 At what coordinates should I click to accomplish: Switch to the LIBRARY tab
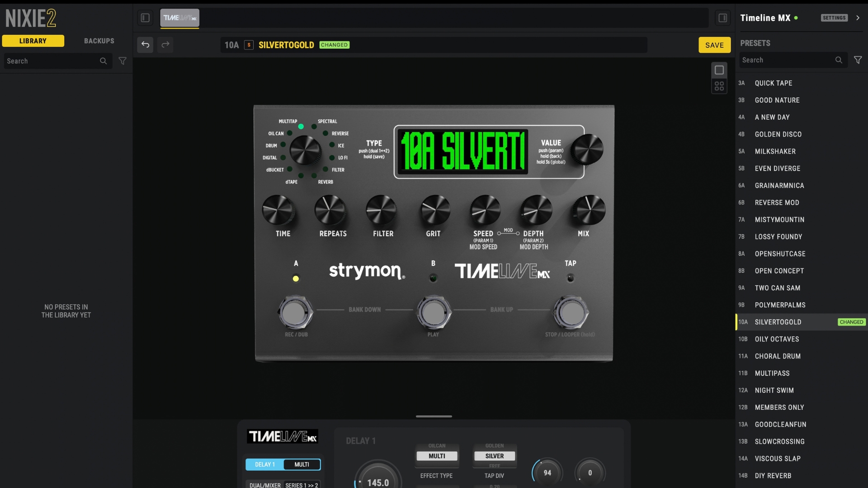[33, 41]
